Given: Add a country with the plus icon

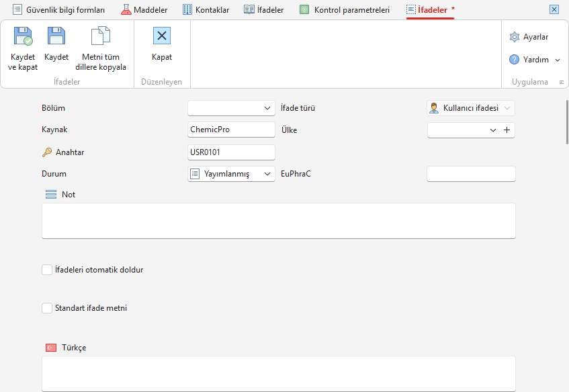Looking at the screenshot, I should [507, 130].
